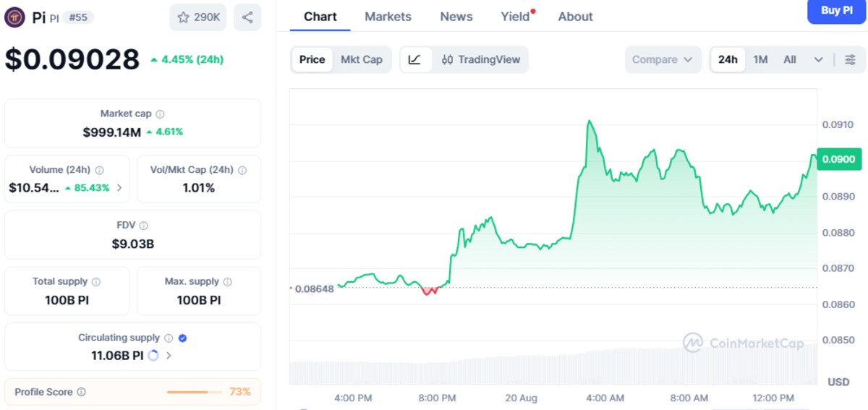This screenshot has height=410, width=868.
Task: Click the Buy PI button
Action: [836, 11]
